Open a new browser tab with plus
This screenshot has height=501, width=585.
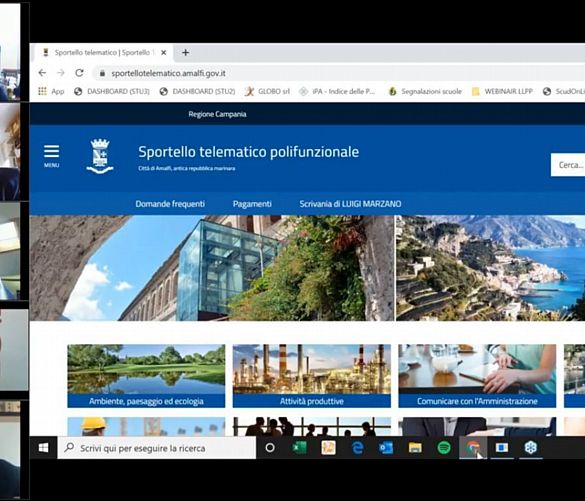185,53
